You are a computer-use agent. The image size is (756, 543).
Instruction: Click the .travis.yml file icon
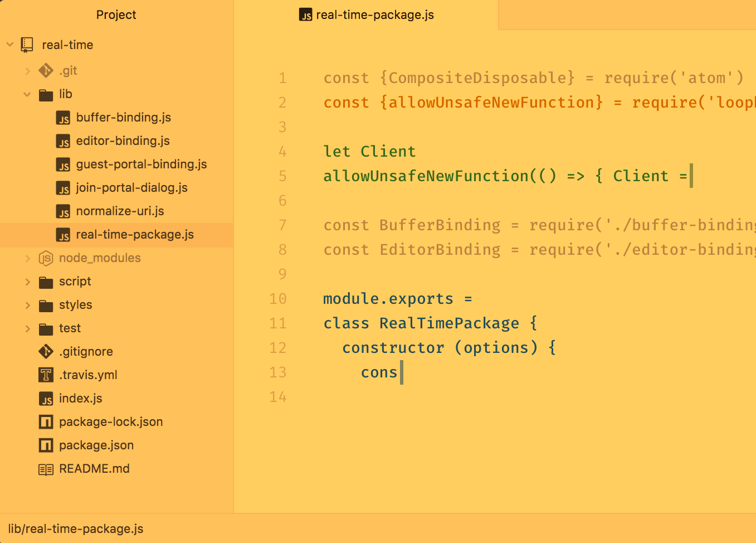click(x=46, y=375)
